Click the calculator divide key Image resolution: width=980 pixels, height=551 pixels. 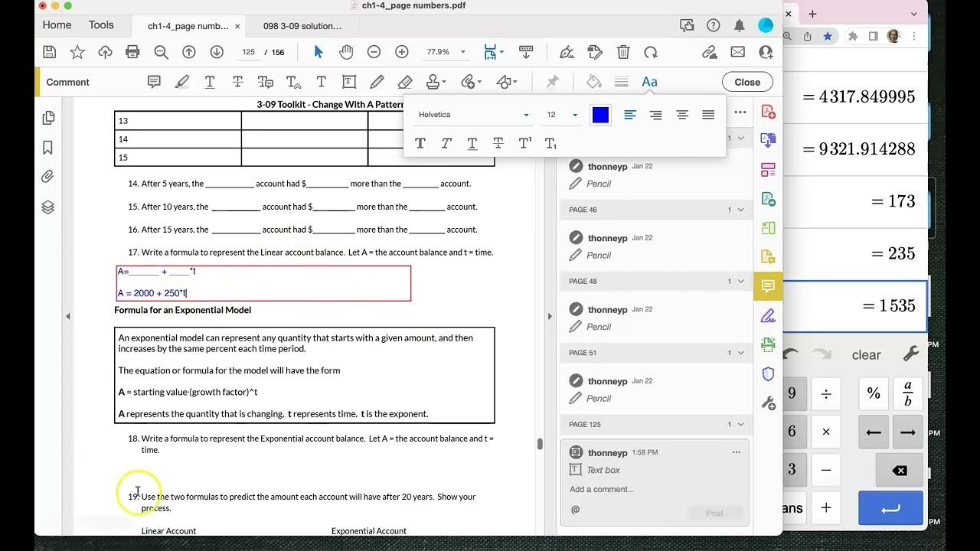tap(826, 393)
